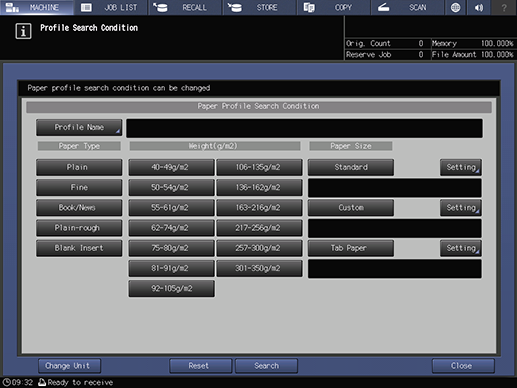Open the SCAN tab

408,7
